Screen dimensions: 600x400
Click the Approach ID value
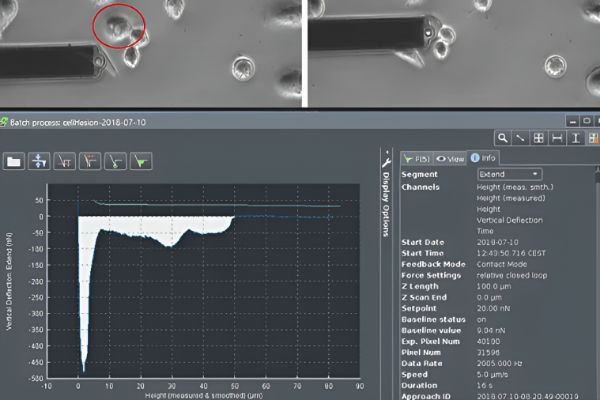[527, 396]
